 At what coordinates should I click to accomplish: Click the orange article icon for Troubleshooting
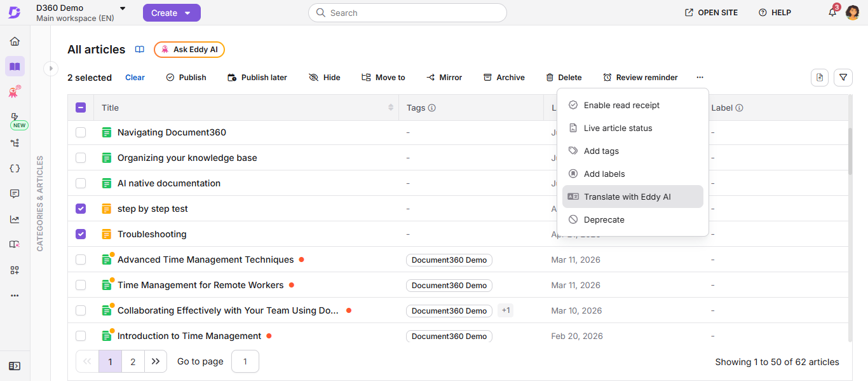pyautogui.click(x=106, y=234)
